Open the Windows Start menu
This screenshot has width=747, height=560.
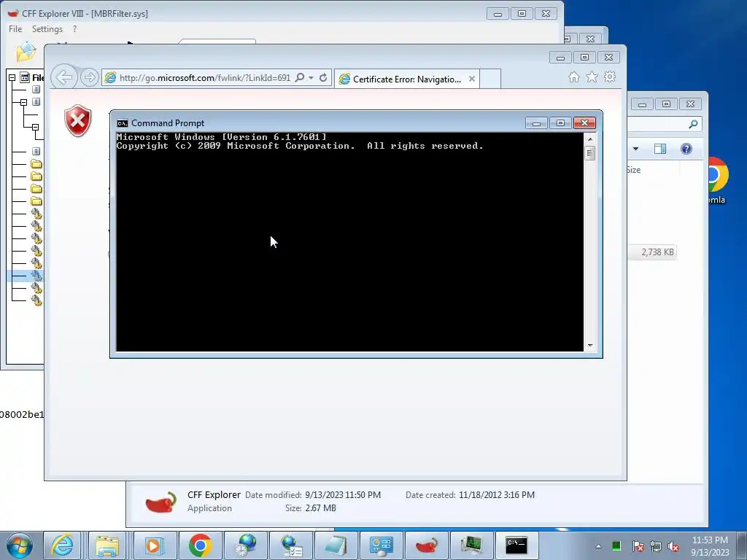[x=20, y=545]
